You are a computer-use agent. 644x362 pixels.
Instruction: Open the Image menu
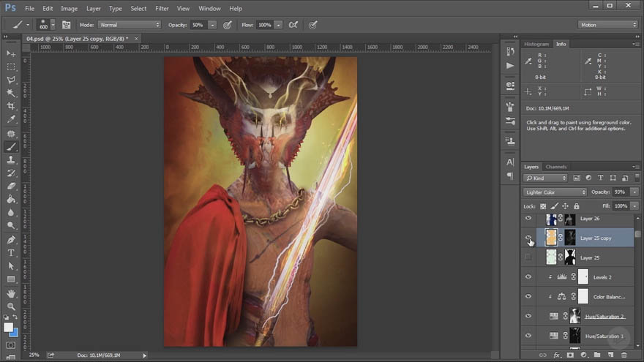tap(69, 8)
